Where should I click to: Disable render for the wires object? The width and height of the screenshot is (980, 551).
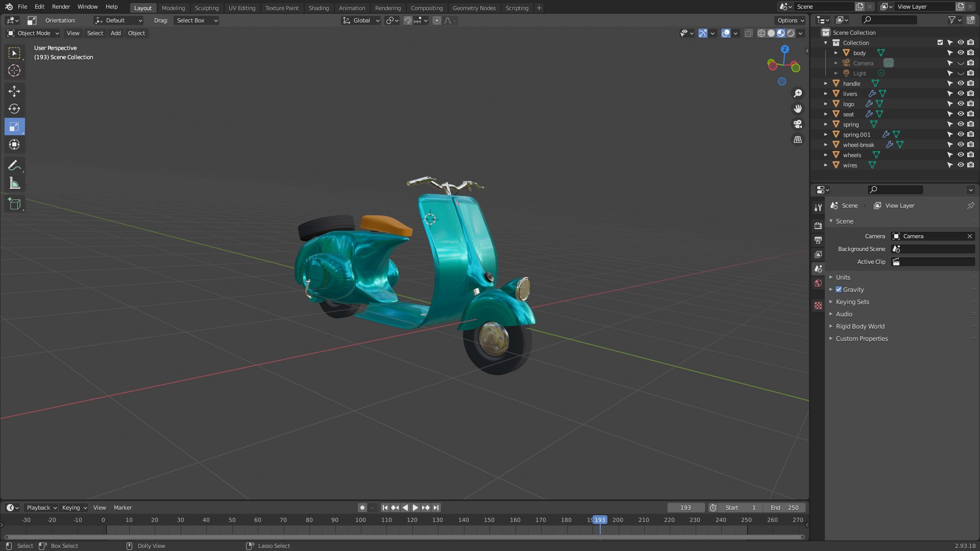(970, 165)
